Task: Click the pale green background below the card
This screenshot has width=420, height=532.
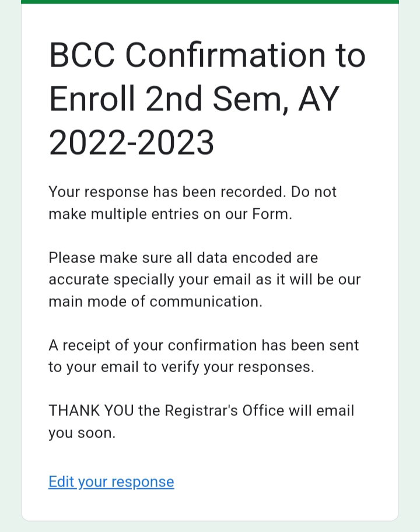Action: [x=210, y=527]
